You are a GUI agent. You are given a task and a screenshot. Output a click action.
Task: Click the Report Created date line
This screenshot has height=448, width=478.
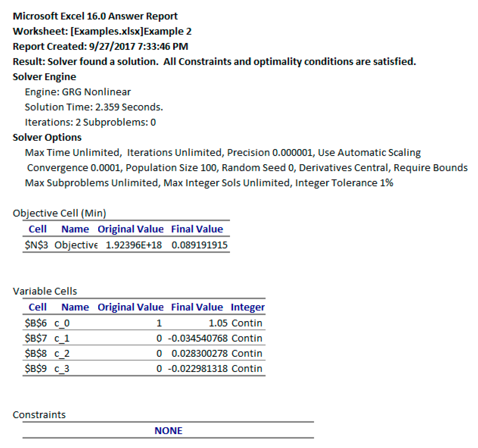pyautogui.click(x=100, y=46)
